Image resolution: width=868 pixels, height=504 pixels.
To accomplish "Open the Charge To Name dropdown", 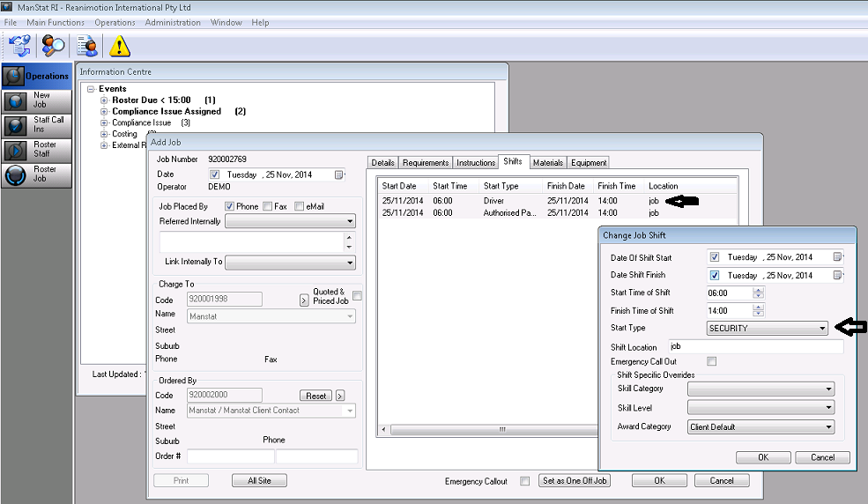I will (x=271, y=316).
